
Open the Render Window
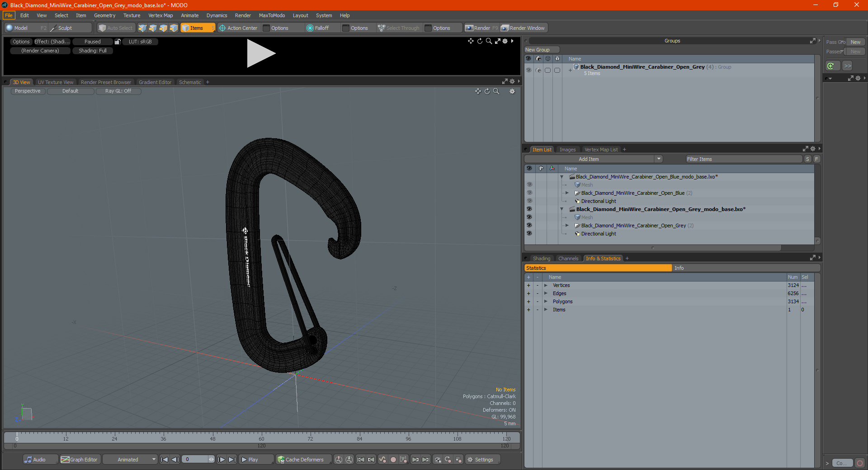click(x=523, y=28)
